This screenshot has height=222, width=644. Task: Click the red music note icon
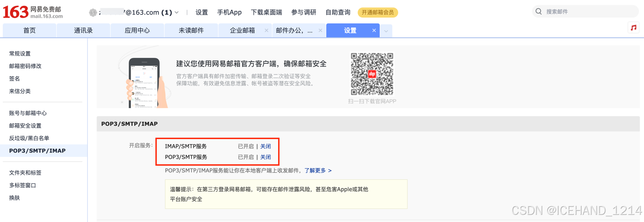pyautogui.click(x=634, y=28)
